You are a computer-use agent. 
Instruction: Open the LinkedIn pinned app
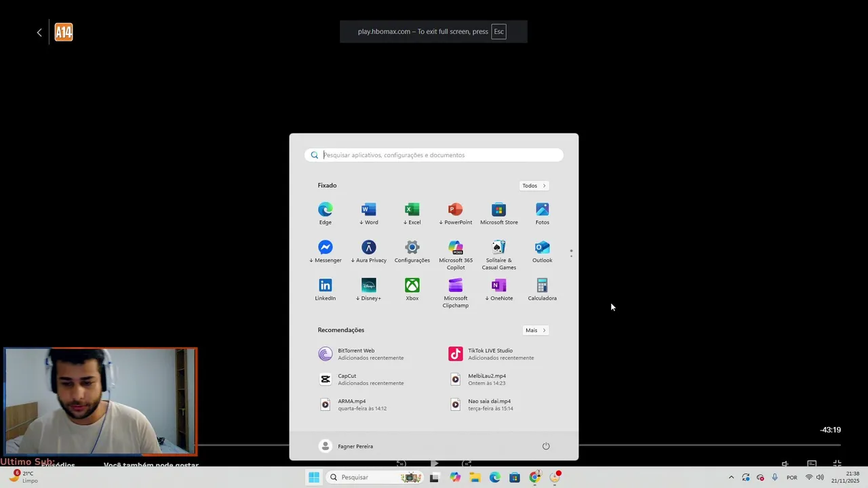click(325, 289)
